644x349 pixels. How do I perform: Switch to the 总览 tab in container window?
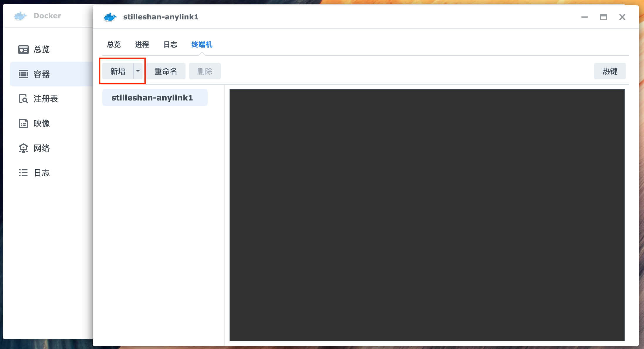pos(114,45)
